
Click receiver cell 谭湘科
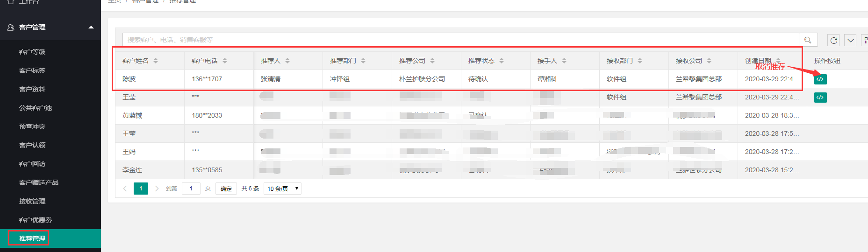[547, 79]
